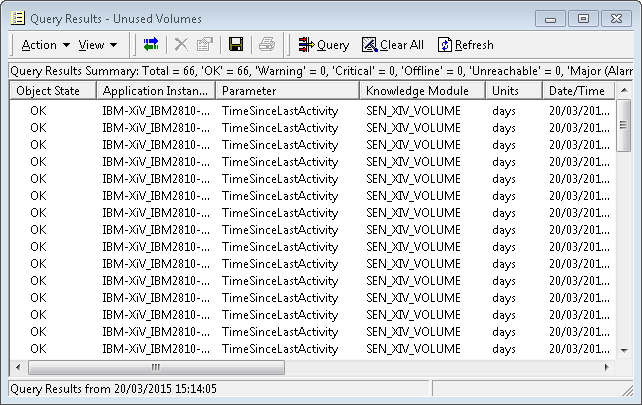Click the blue-green transfer arrows icon
Viewport: 642px width, 405px height.
coord(151,44)
